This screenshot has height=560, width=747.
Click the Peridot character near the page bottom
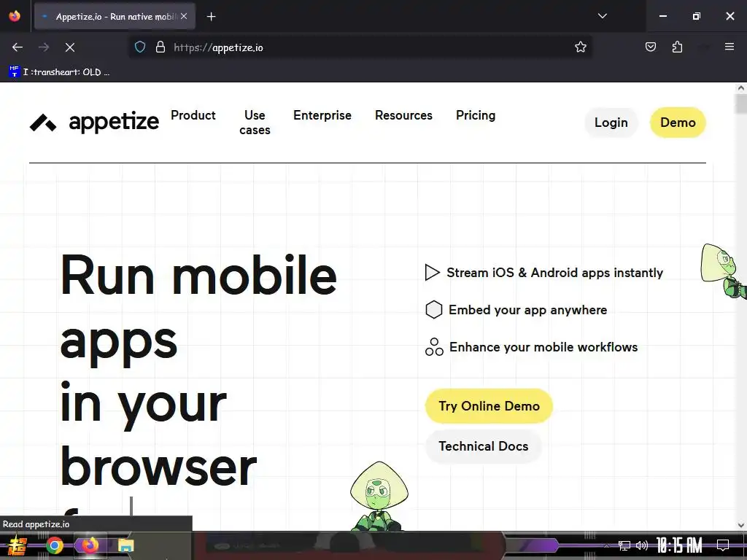pos(379,496)
